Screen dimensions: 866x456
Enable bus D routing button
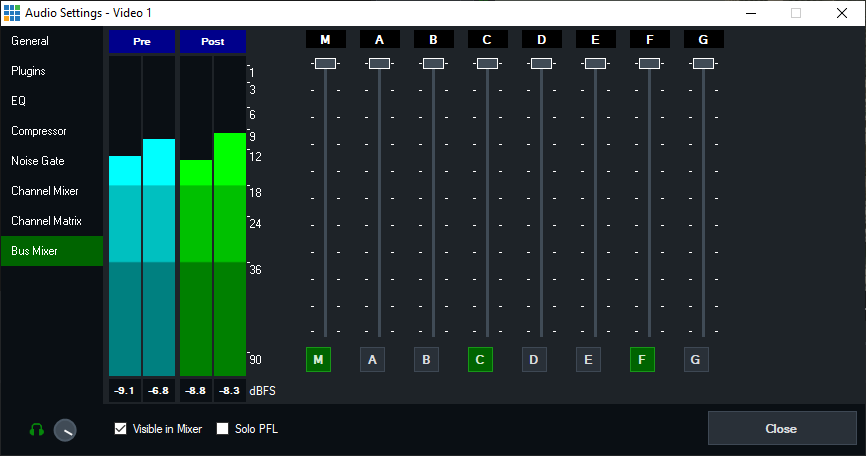click(x=534, y=359)
